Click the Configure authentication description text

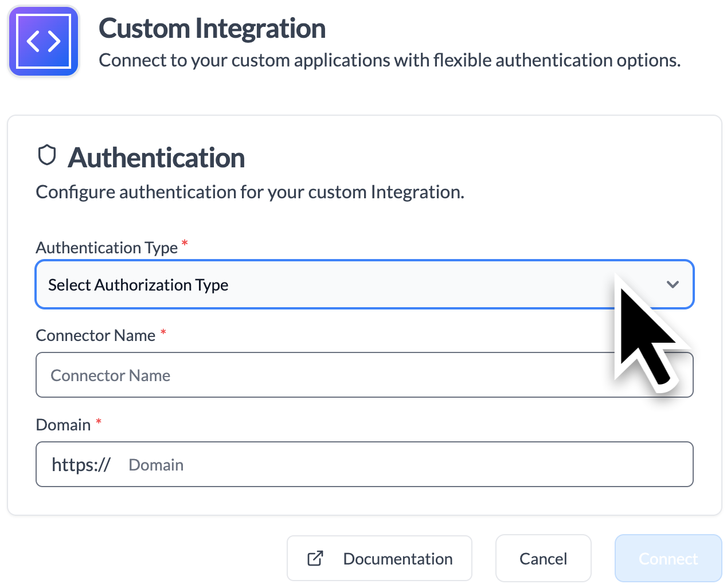click(250, 192)
